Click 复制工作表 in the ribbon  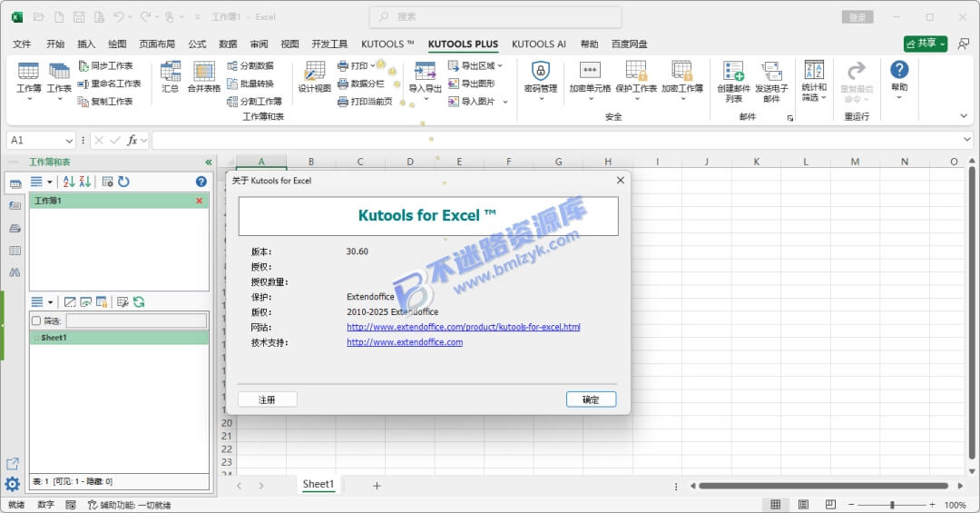click(x=105, y=102)
